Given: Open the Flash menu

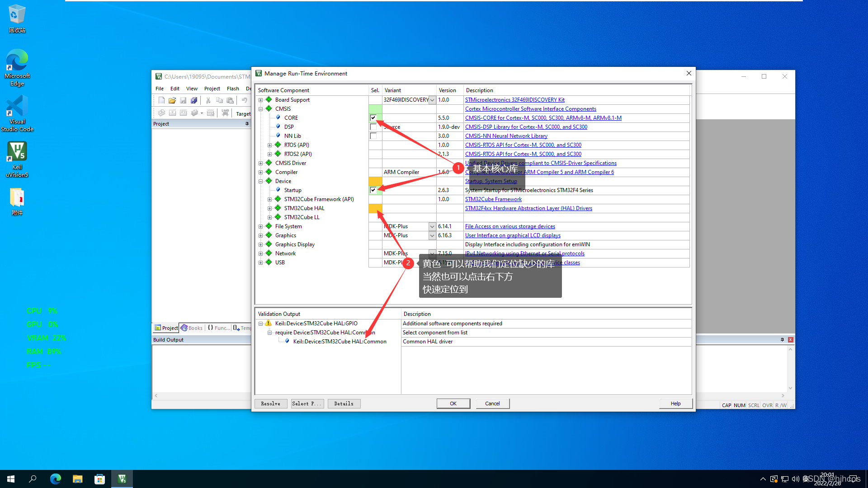Looking at the screenshot, I should 233,89.
